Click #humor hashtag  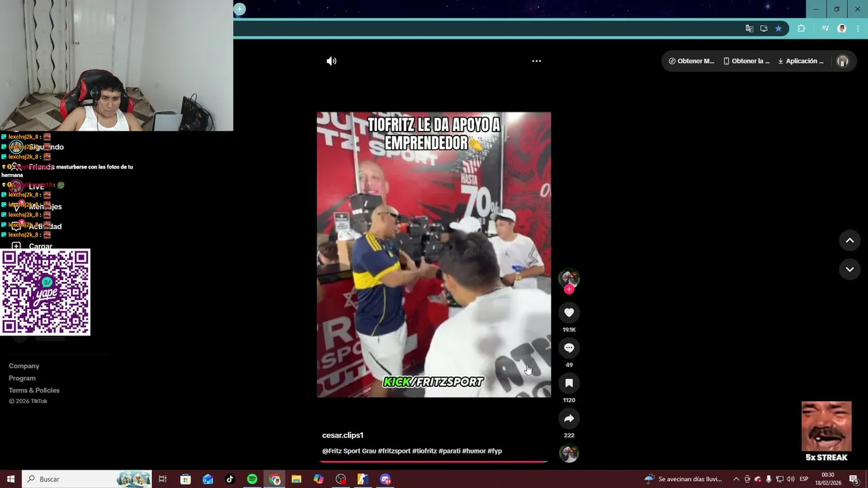click(473, 451)
